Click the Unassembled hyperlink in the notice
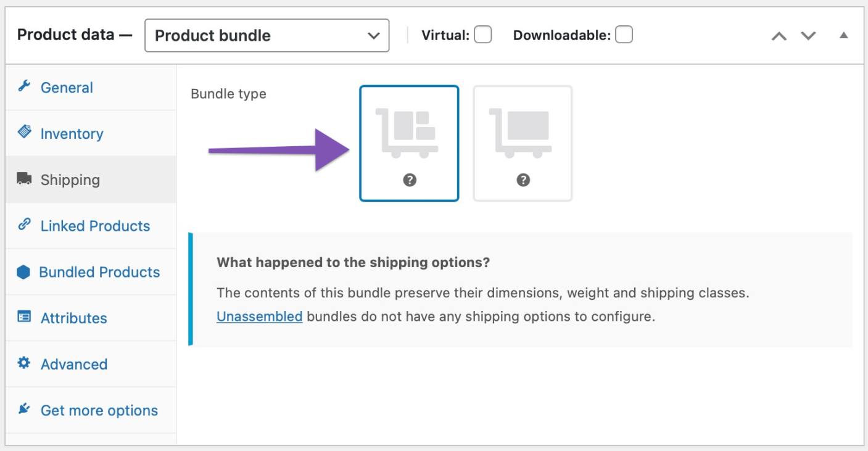868x451 pixels. 259,316
